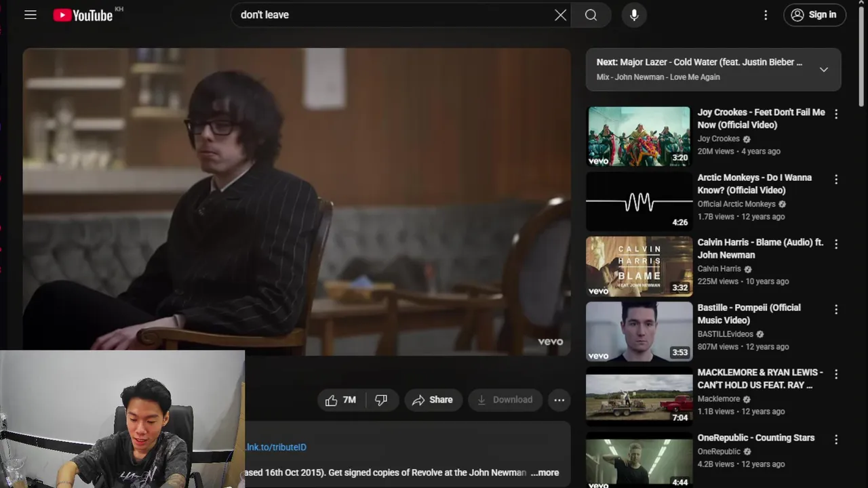The width and height of the screenshot is (868, 488).
Task: Expand the Next mix playlist panel
Action: coord(824,69)
